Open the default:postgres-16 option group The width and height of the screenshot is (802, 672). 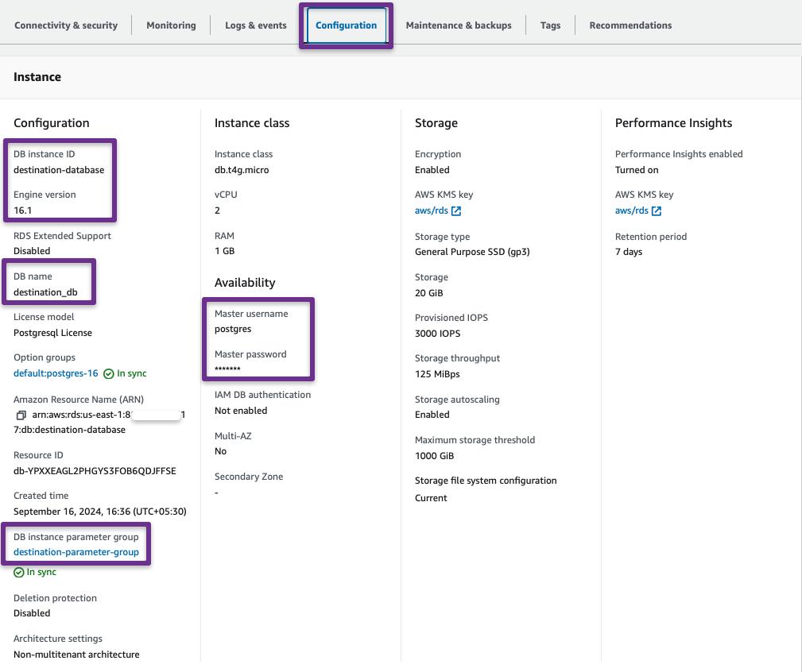[55, 373]
